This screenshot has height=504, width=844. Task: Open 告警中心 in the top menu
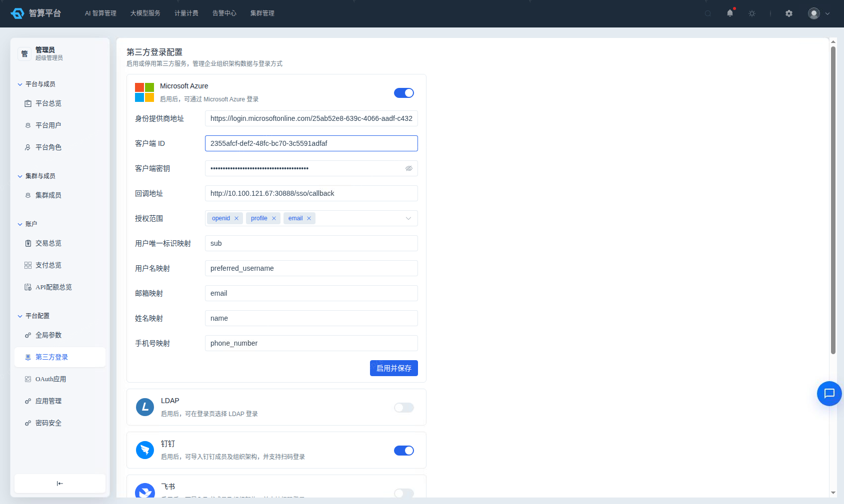pos(224,13)
